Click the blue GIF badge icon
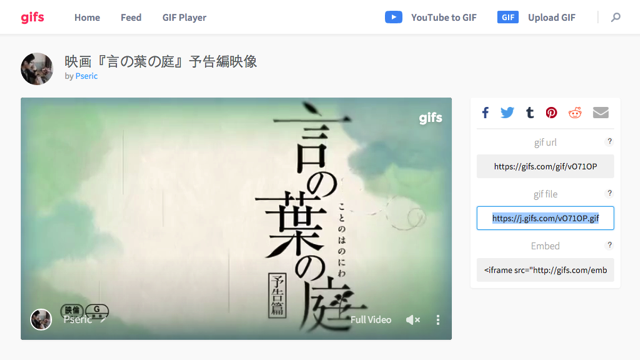Viewport: 640px width, 360px height. pyautogui.click(x=508, y=17)
